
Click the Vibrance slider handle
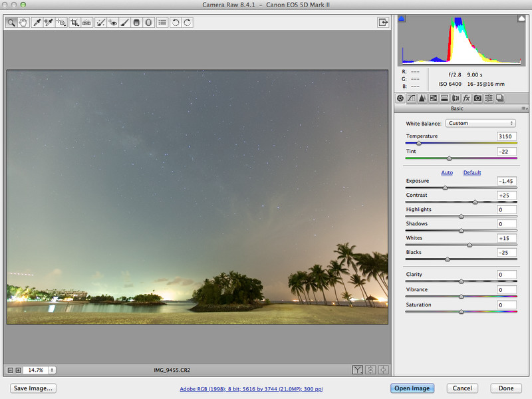461,296
